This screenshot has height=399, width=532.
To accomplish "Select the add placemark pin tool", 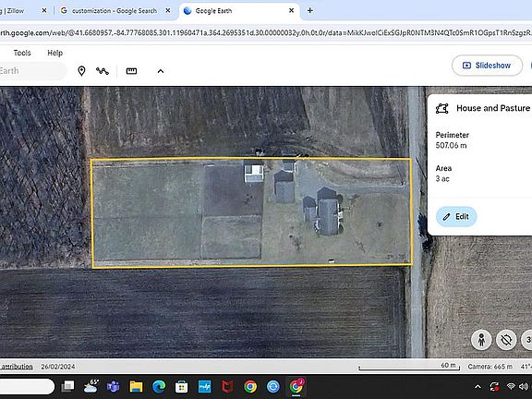I will coord(81,71).
